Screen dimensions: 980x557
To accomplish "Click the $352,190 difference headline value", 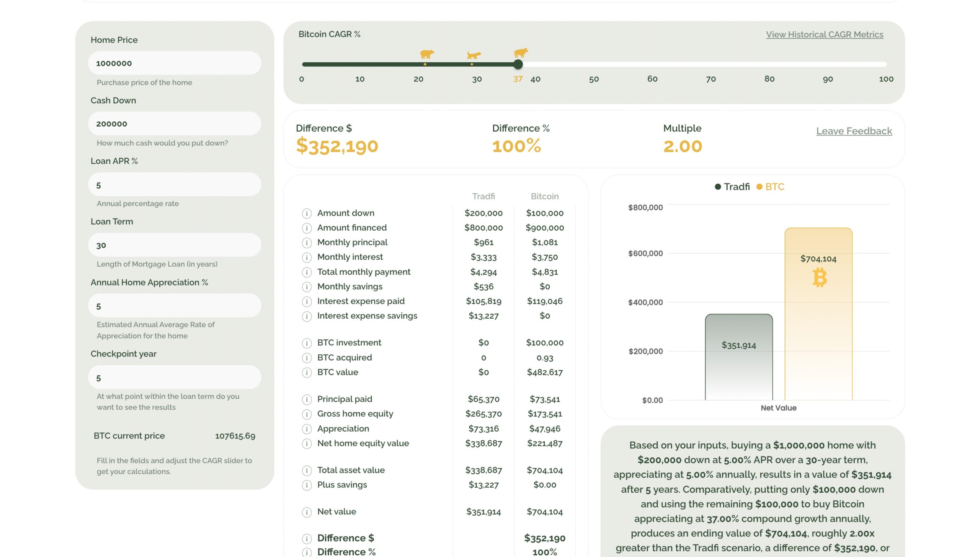I will 337,146.
